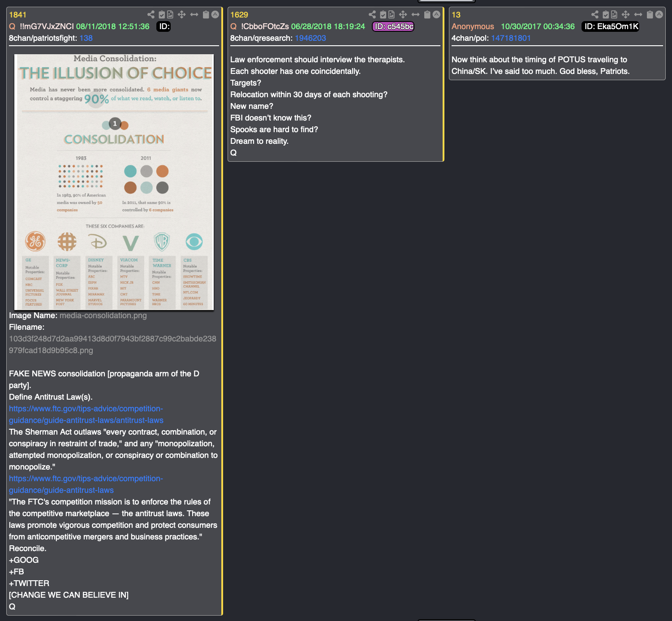Collapse post 1841 with the circled chevron
This screenshot has height=621, width=672.
[x=215, y=14]
